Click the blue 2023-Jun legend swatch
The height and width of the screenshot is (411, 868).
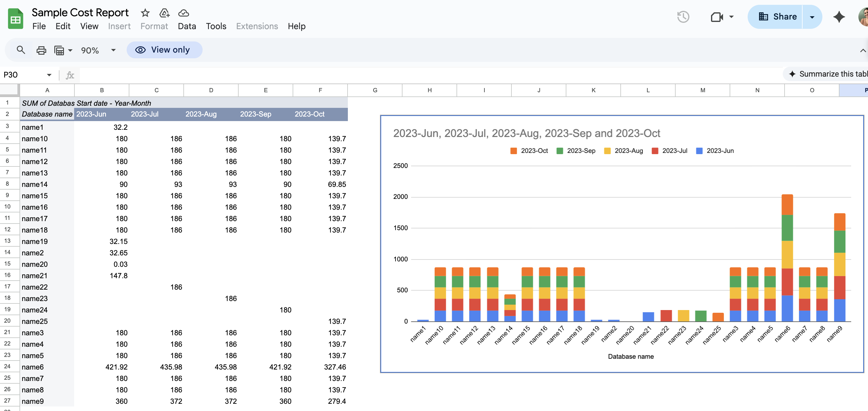tap(699, 151)
